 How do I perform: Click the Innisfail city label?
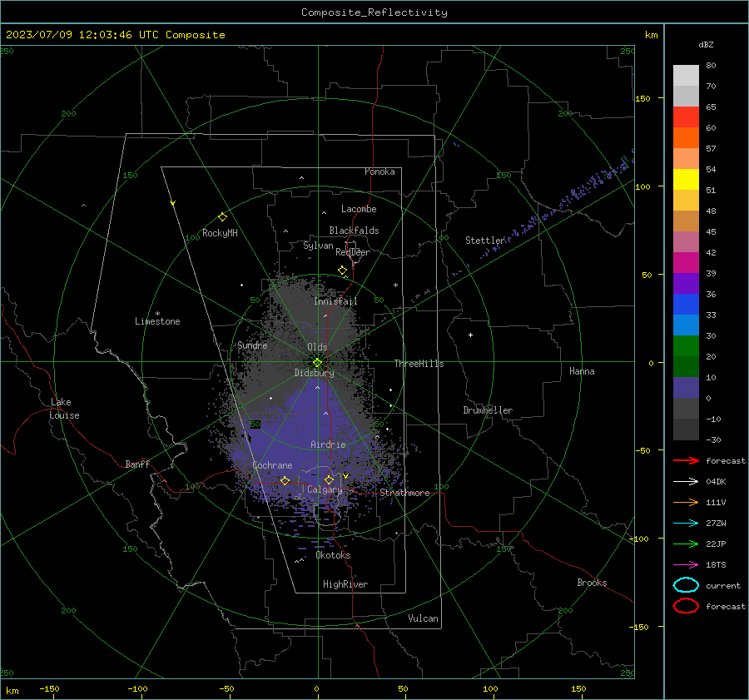click(335, 301)
